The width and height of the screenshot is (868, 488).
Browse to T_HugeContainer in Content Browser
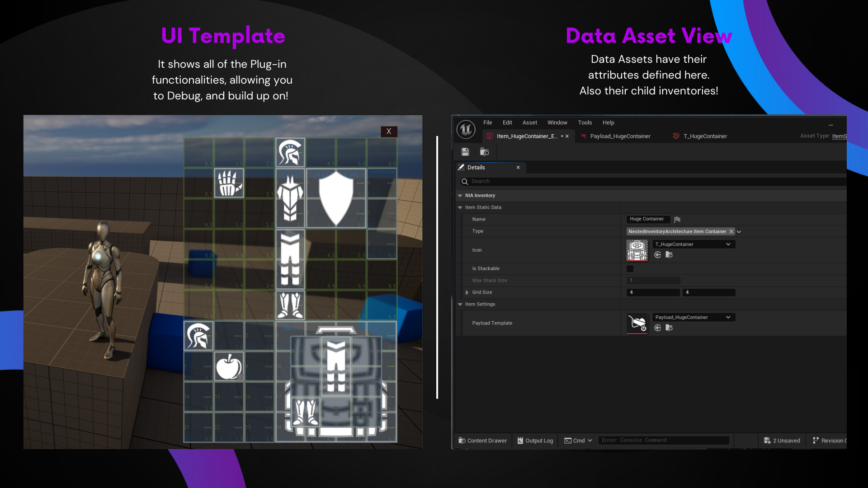(x=669, y=255)
